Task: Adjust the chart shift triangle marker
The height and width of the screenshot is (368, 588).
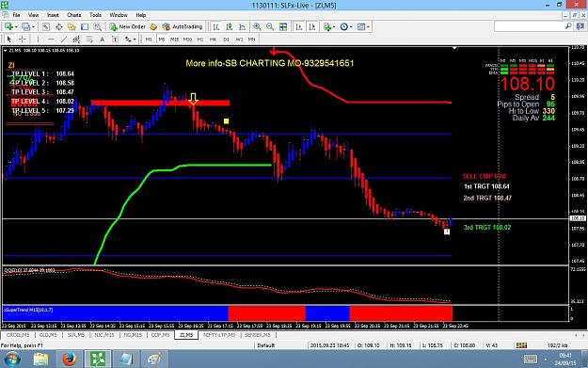Action: pos(454,48)
